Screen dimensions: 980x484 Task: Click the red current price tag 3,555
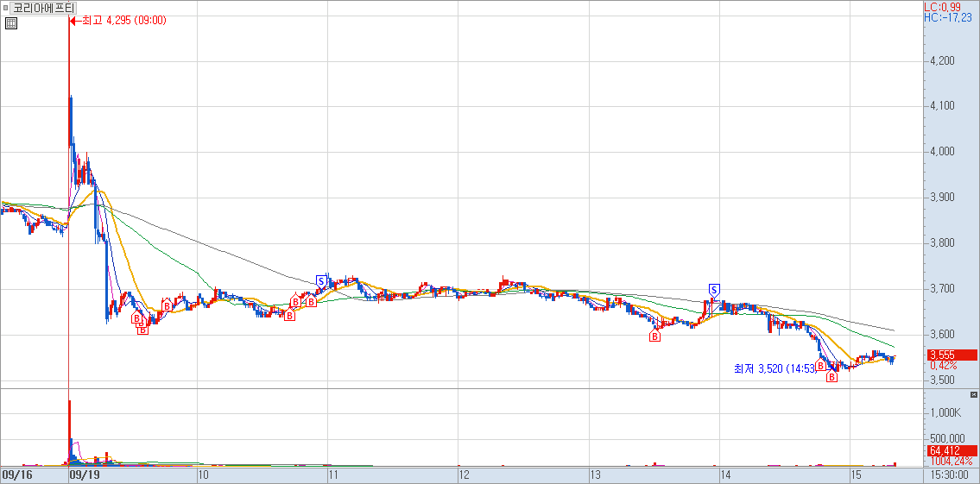point(951,355)
